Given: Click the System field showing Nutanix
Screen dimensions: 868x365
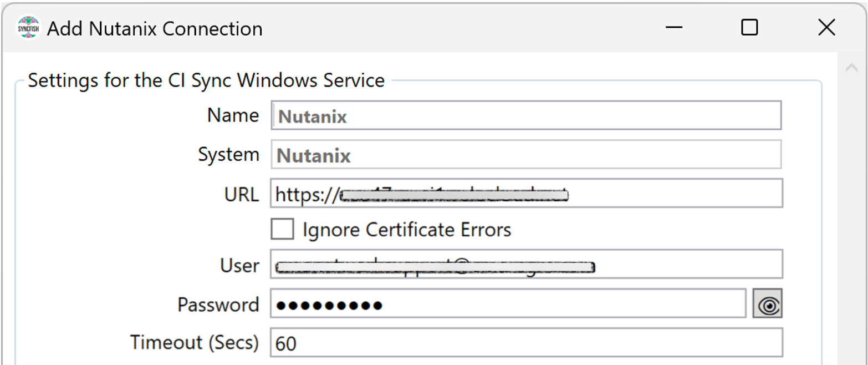Looking at the screenshot, I should 526,154.
